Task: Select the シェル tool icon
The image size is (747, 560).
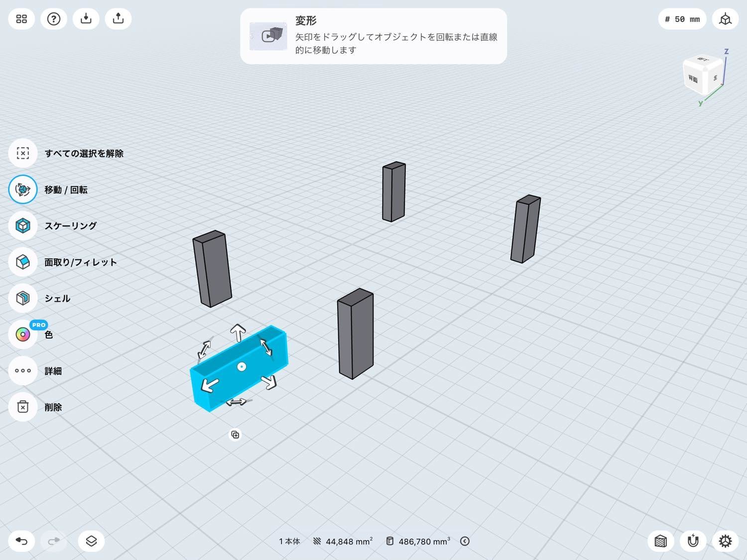Action: coord(23,298)
